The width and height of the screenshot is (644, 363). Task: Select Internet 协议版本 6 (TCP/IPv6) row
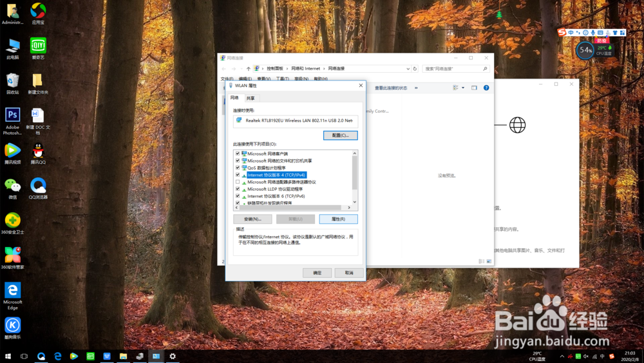[x=276, y=196]
